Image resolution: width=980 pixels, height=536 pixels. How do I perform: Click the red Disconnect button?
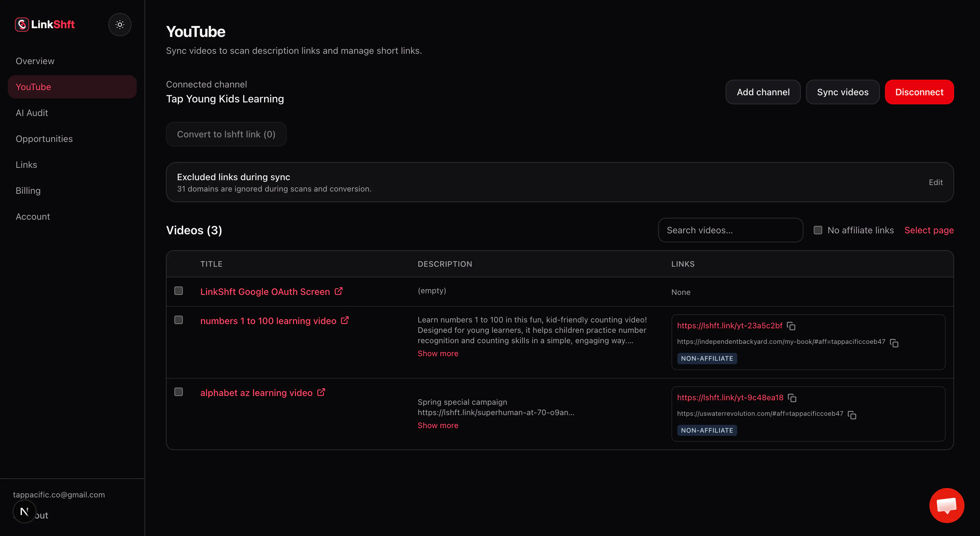(919, 92)
